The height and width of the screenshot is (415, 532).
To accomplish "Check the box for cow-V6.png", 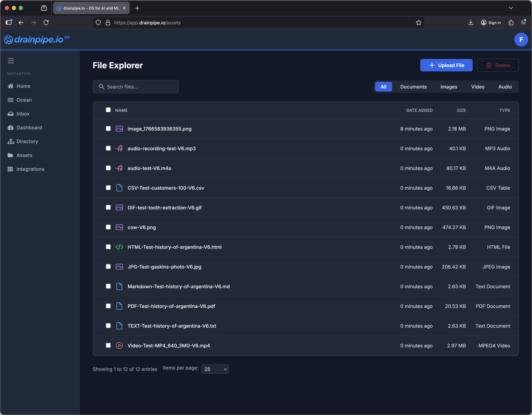I will coord(108,227).
